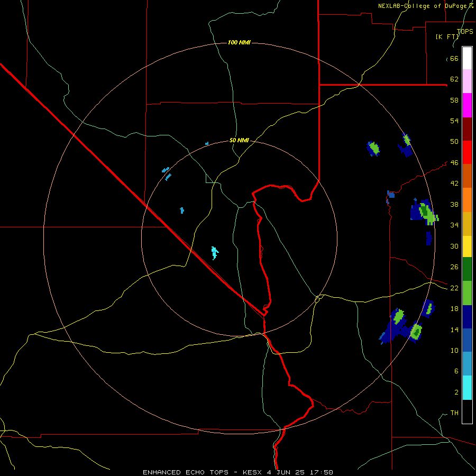Click the "10" legend value
This screenshot has height=476, width=476.
click(x=454, y=350)
